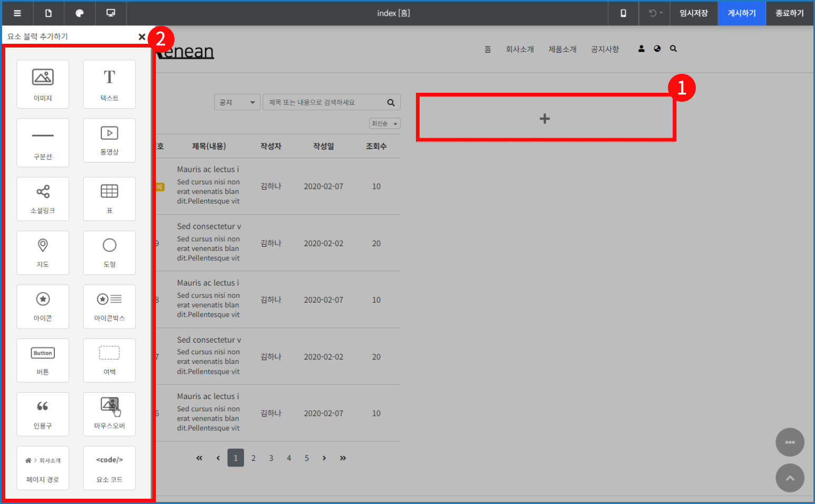The height and width of the screenshot is (504, 815).
Task: Open the 회사소개 menu item
Action: 520,49
